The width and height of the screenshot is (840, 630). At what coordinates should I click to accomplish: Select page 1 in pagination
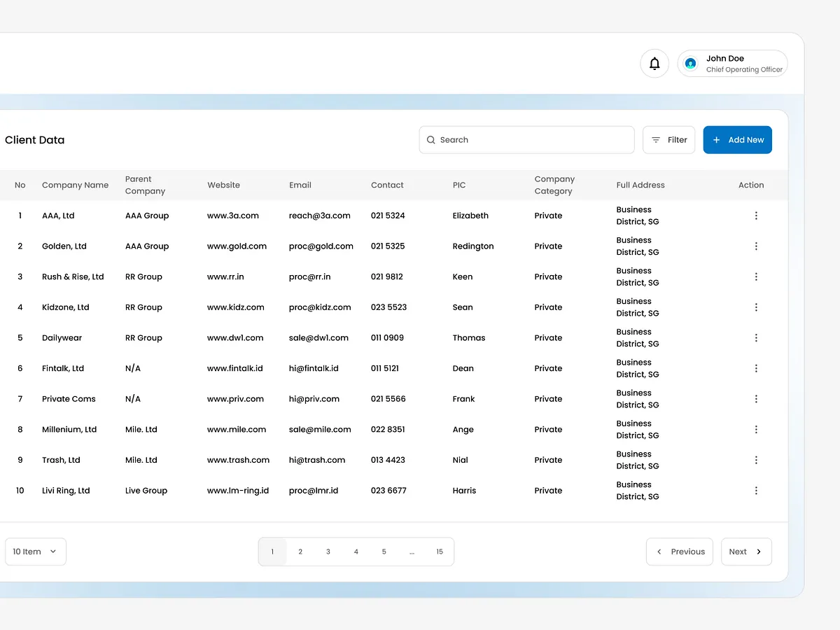pyautogui.click(x=272, y=552)
